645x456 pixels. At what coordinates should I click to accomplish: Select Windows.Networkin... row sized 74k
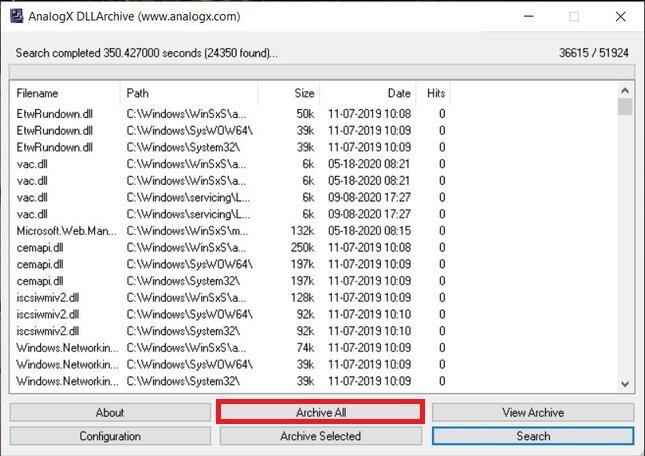pos(231,348)
